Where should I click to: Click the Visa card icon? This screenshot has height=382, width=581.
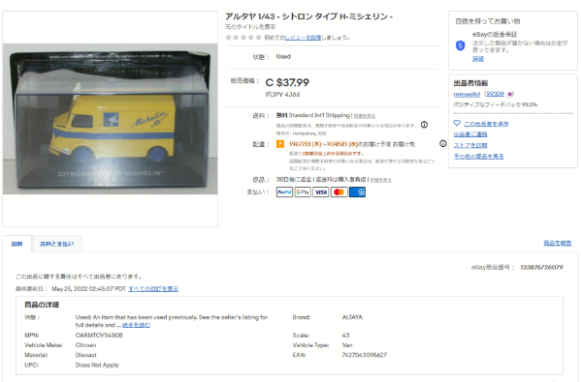[321, 192]
